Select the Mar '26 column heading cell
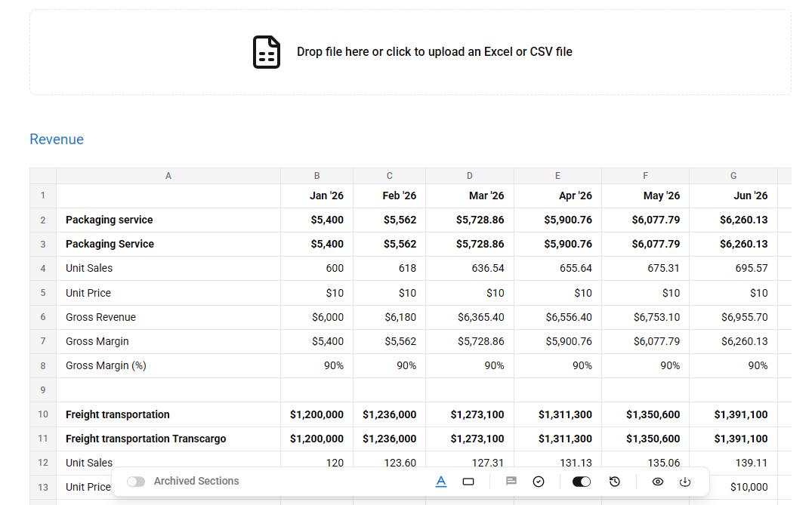This screenshot has width=812, height=505. [470, 196]
